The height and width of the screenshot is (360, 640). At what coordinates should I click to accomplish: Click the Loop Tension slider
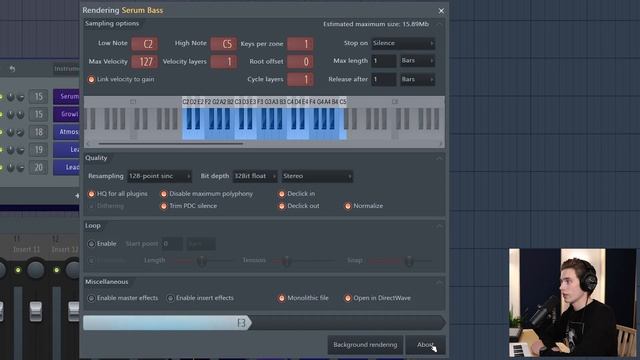pos(287,260)
